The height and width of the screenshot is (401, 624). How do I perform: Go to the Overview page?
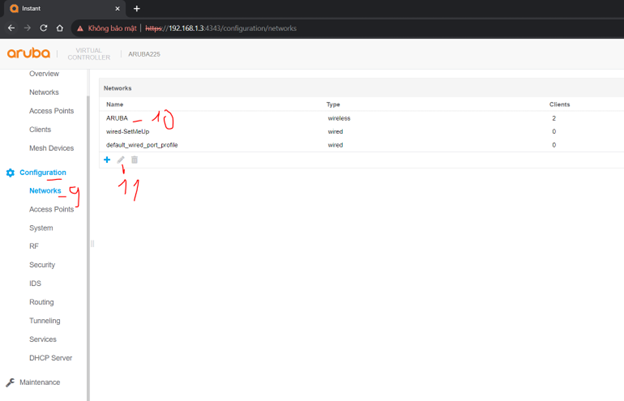pyautogui.click(x=44, y=74)
